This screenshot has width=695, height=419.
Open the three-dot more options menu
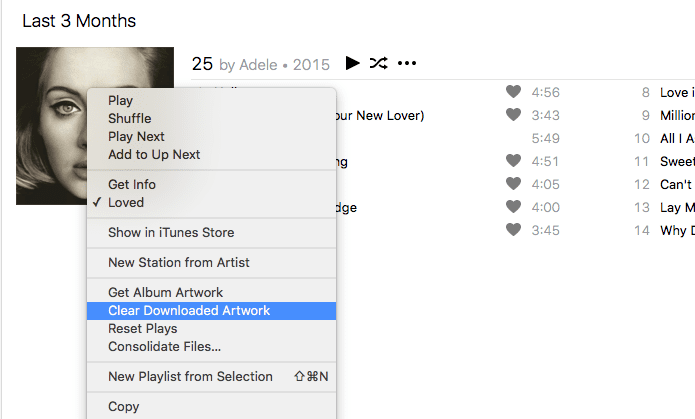click(x=406, y=63)
